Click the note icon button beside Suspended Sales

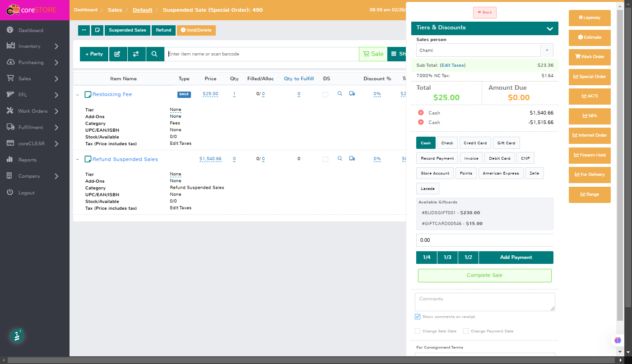click(97, 30)
